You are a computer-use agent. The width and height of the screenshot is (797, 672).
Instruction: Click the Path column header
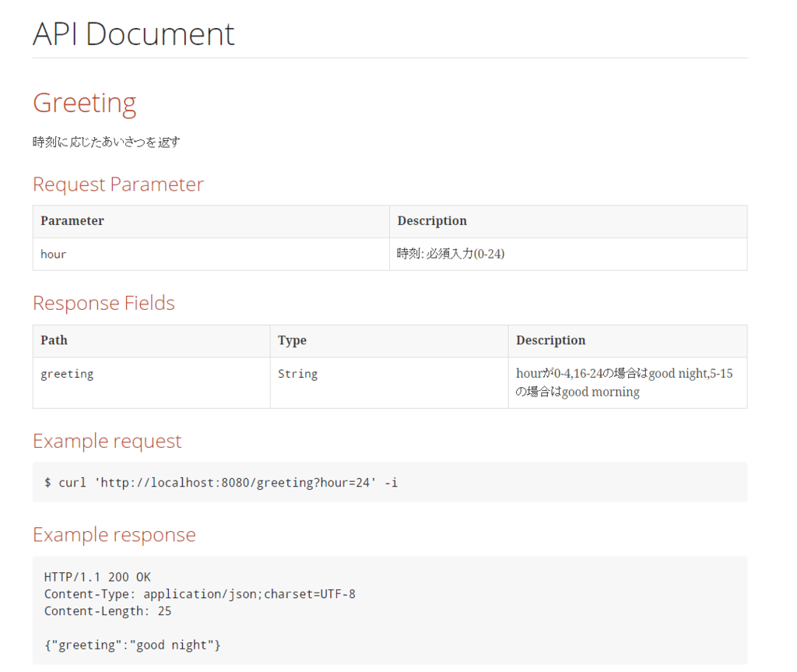[x=54, y=340]
